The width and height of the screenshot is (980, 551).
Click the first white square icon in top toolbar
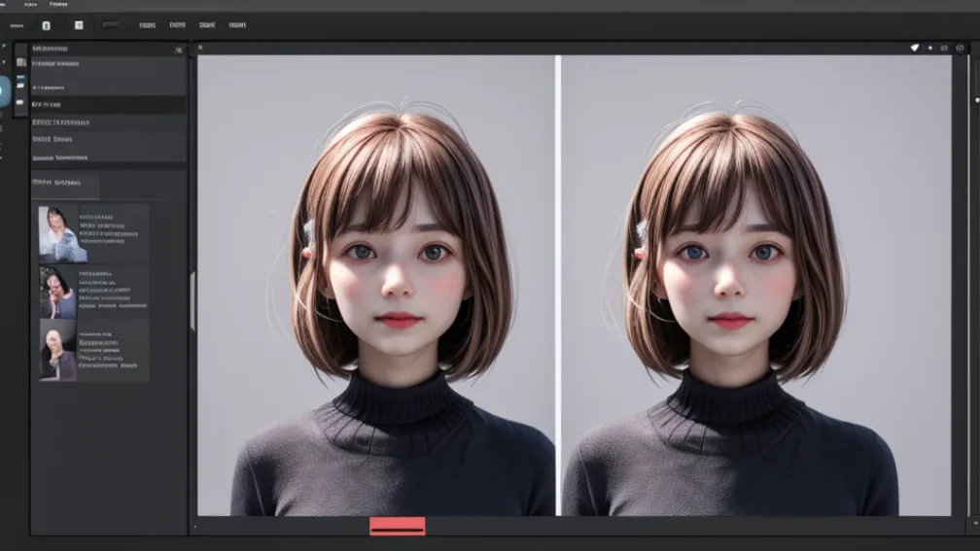click(46, 25)
